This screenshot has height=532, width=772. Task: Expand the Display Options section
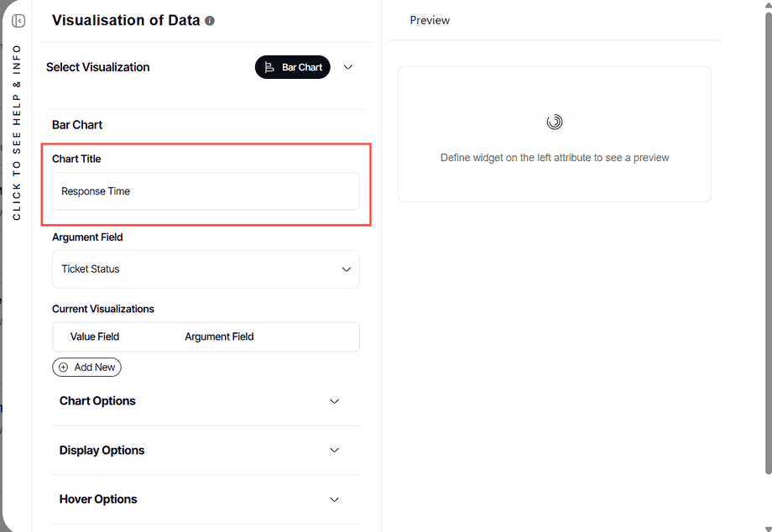(x=334, y=451)
